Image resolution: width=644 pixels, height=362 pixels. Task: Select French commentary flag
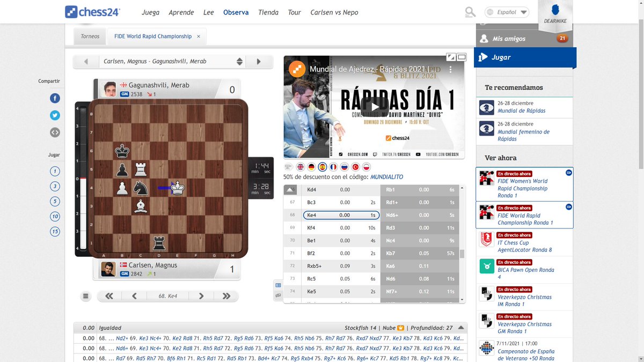click(x=333, y=167)
